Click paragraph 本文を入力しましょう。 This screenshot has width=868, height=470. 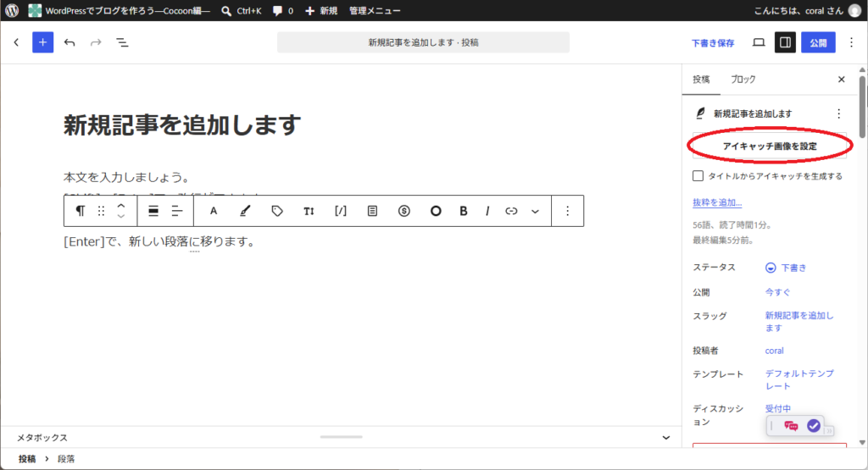coord(127,178)
